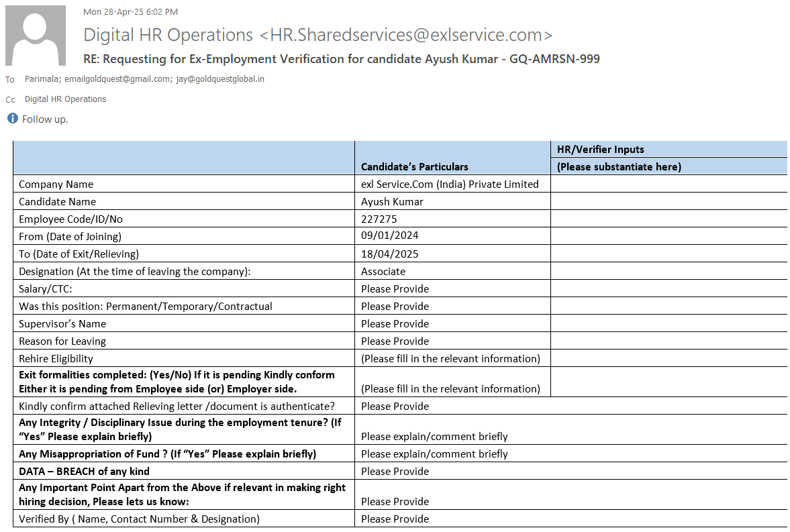Click the Company Name row label
Viewport: 790px width, 532px height.
point(56,184)
